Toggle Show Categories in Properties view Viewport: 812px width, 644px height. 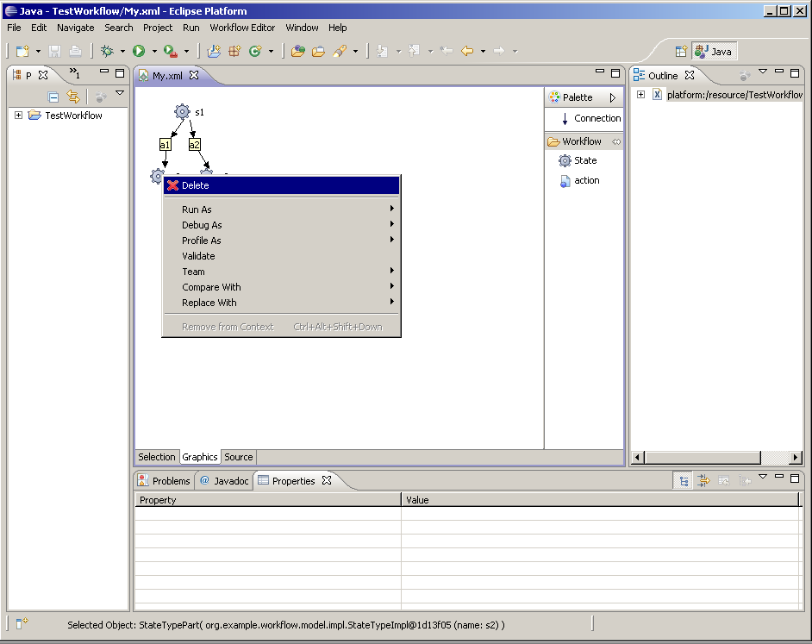683,481
